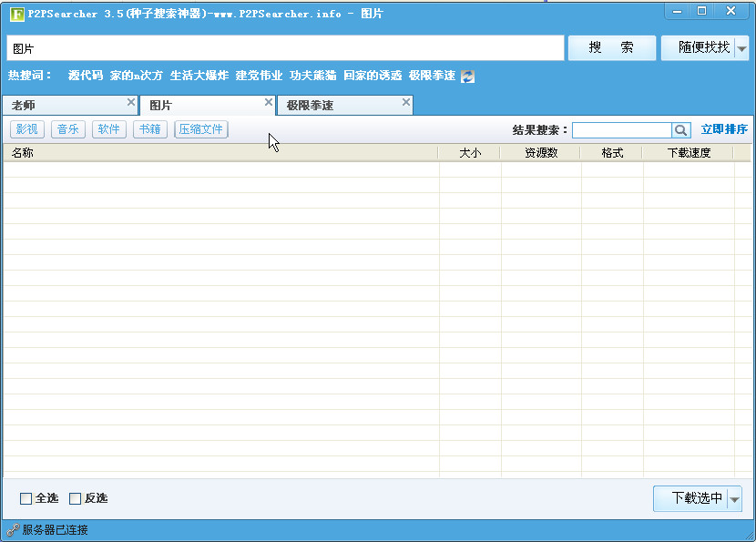
Task: Switch to the 图片 tab
Action: [x=208, y=106]
